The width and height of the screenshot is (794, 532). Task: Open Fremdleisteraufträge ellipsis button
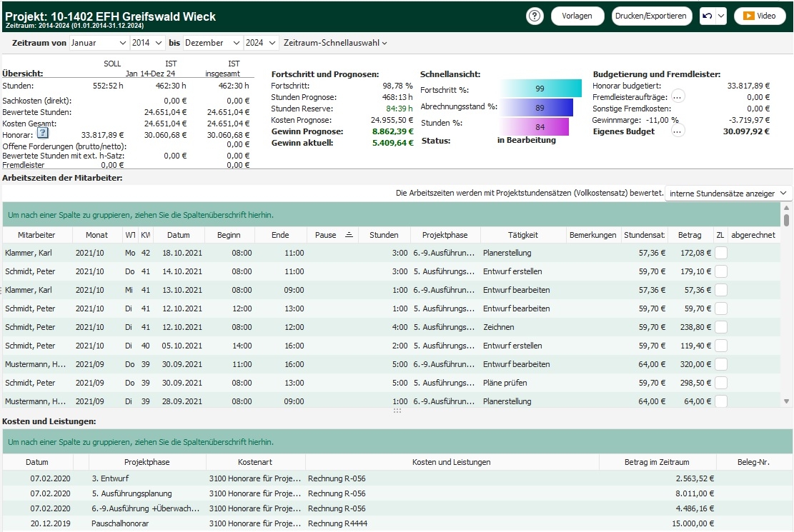pos(678,97)
